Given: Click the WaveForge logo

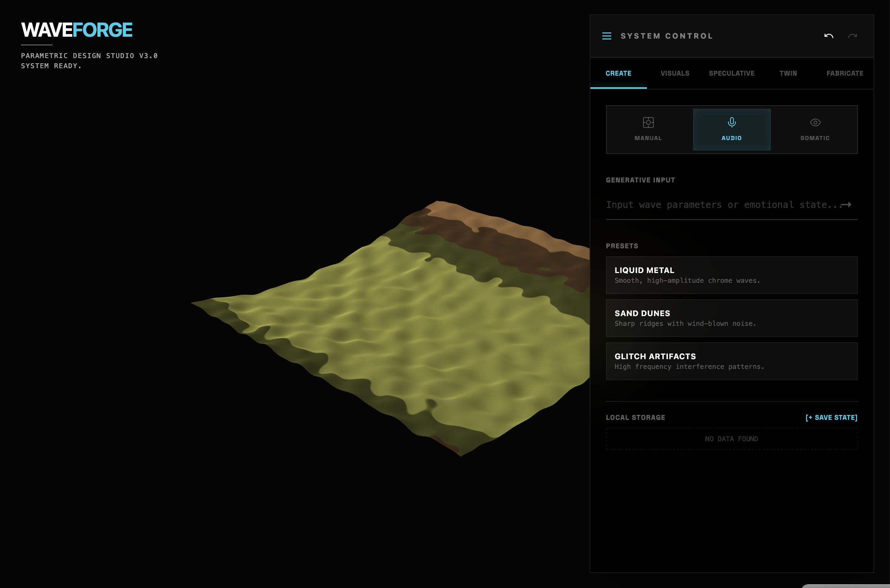Looking at the screenshot, I should (77, 30).
